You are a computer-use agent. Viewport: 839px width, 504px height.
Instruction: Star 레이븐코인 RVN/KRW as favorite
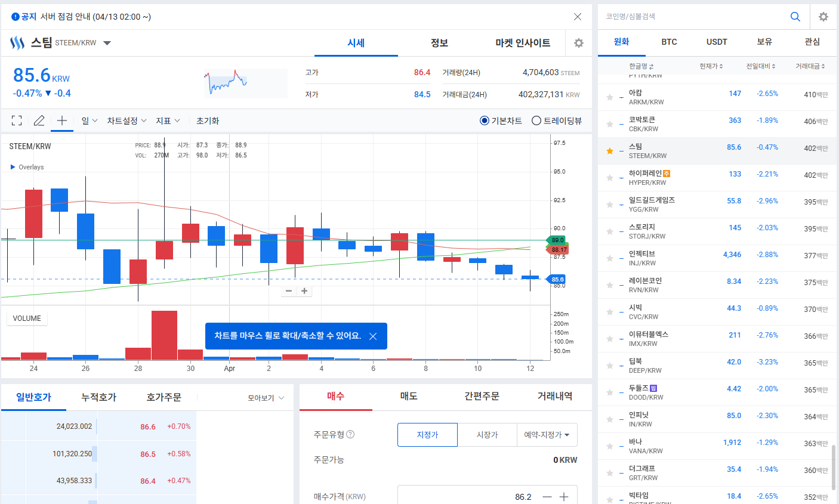coord(610,285)
